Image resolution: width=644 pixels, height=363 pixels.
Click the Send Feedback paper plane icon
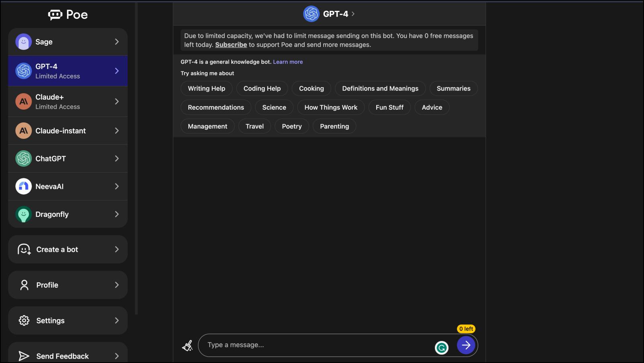point(24,356)
